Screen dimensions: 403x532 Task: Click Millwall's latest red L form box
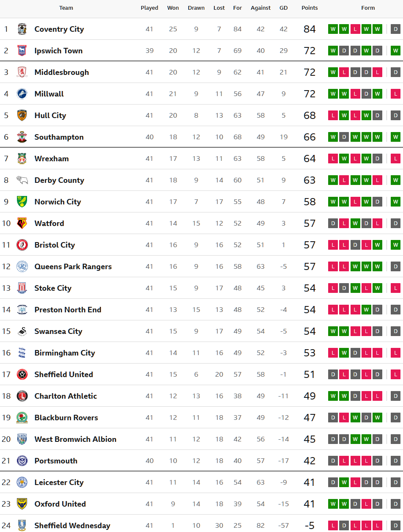pos(395,94)
